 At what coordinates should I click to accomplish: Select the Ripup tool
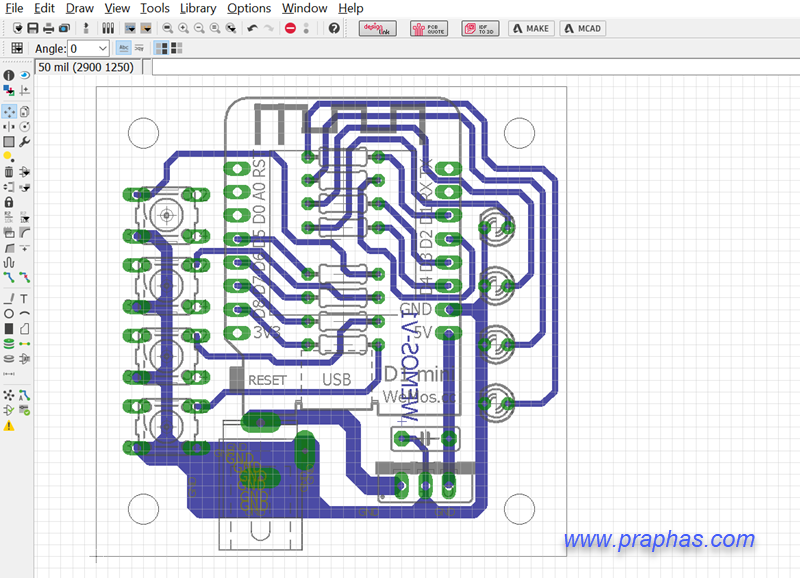coord(24,278)
